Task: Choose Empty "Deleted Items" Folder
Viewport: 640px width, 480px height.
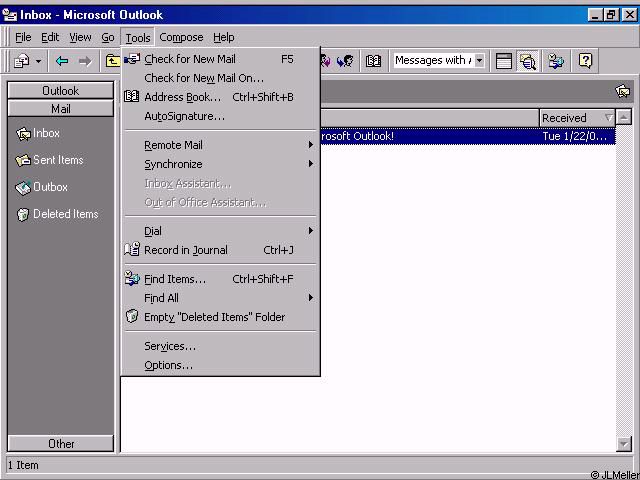Action: click(x=220, y=317)
